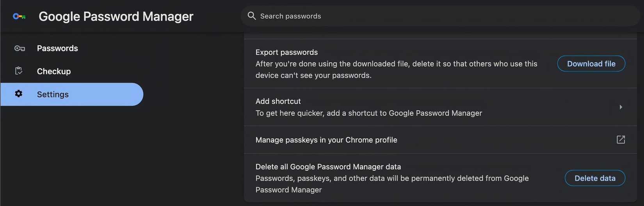This screenshot has width=644, height=206.
Task: Select the Settings label in sidebar
Action: pyautogui.click(x=53, y=94)
